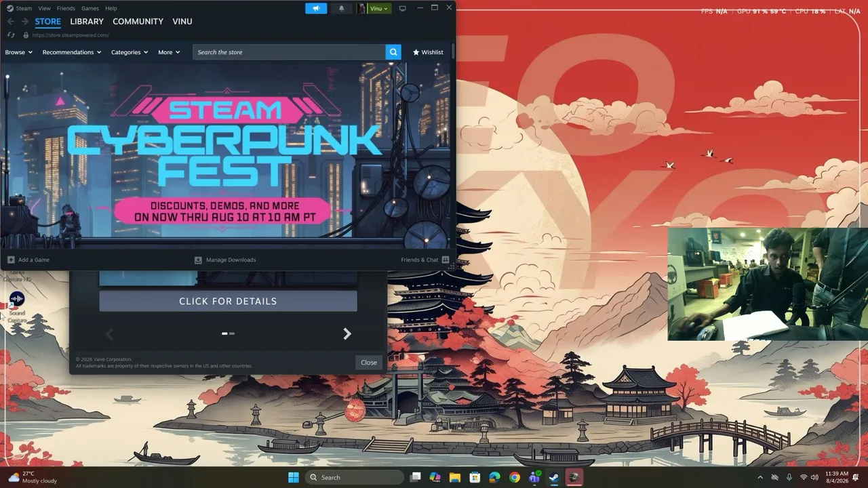Screen dimensions: 868x488
Task: Open the Vinu account dropdown
Action: 380,8
